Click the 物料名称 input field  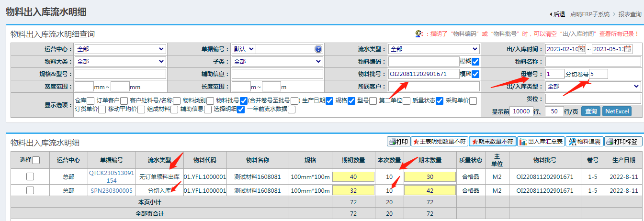click(593, 62)
